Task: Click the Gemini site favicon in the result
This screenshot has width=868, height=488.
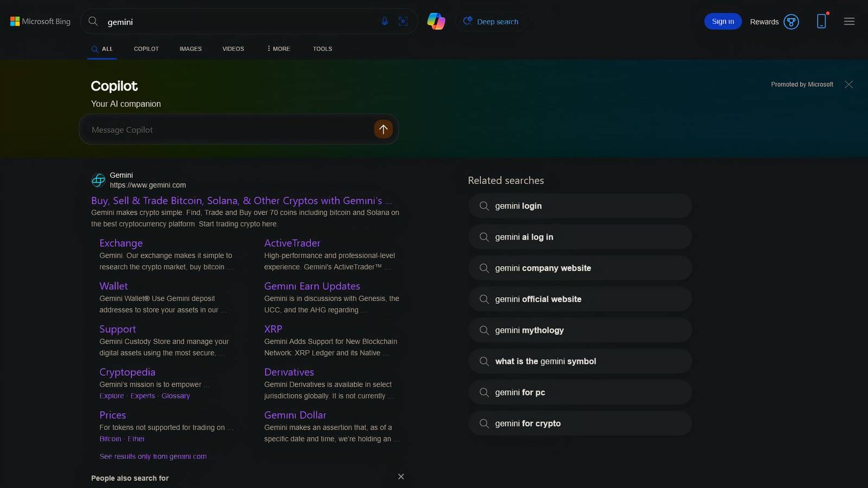Action: coord(98,180)
